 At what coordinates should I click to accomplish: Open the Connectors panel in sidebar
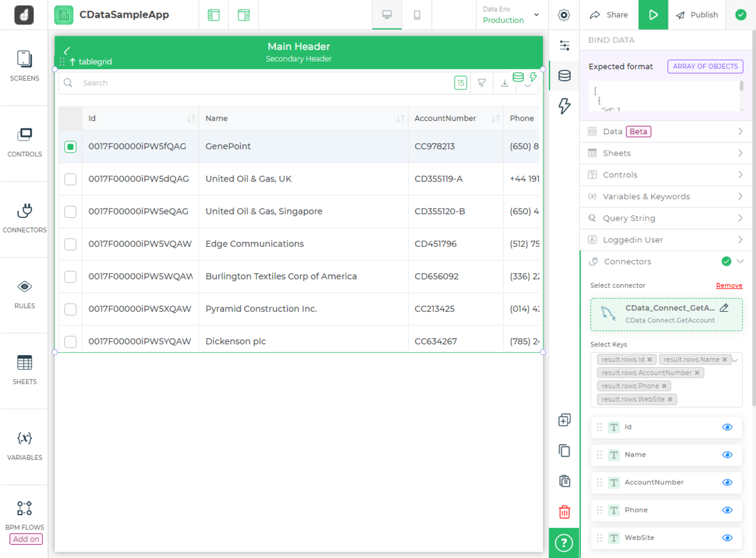25,219
